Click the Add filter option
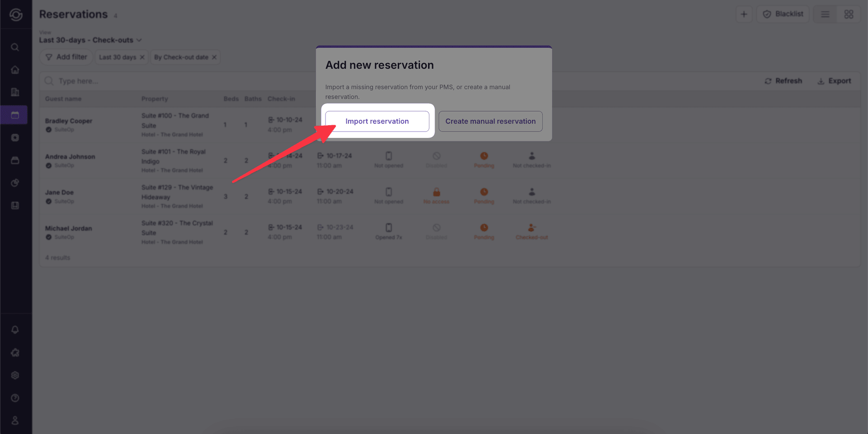The height and width of the screenshot is (434, 868). pos(66,57)
